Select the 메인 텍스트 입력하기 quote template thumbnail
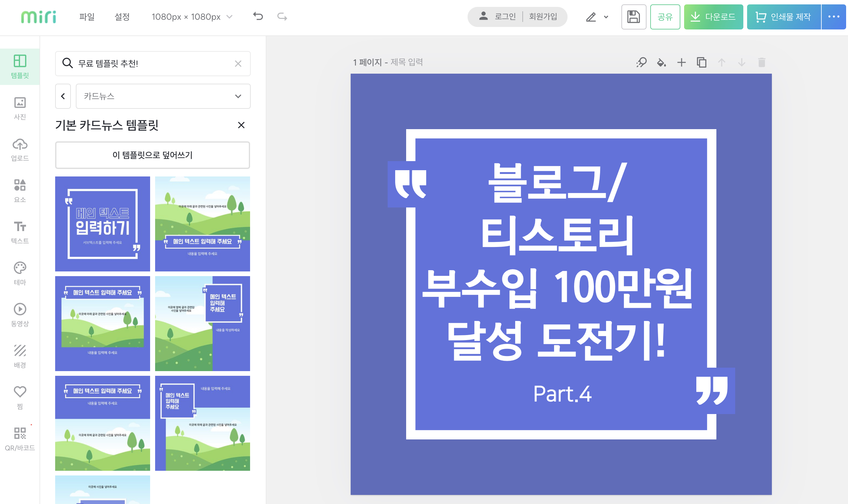The image size is (848, 504). click(x=102, y=224)
